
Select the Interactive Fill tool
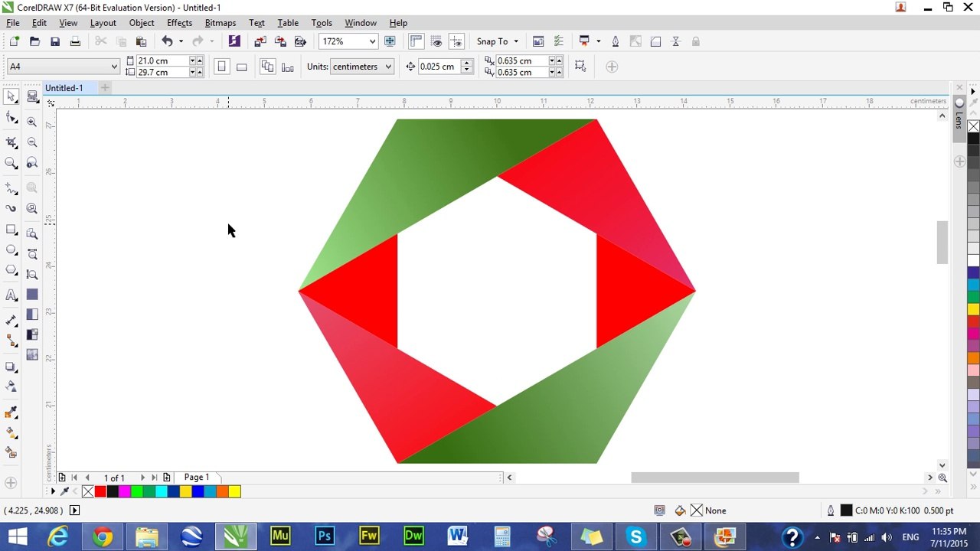tap(11, 432)
